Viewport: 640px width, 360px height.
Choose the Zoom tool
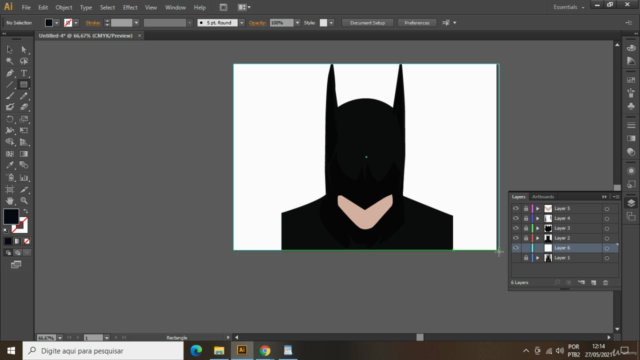24,201
